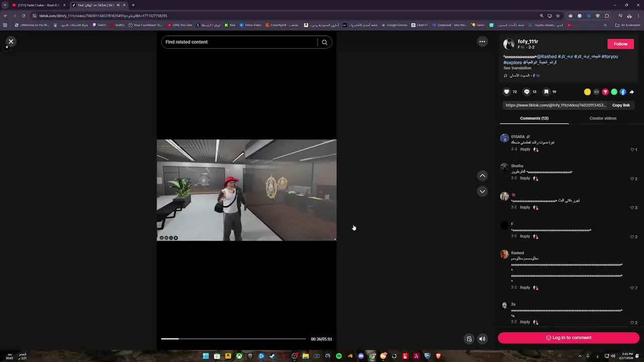
Task: Switch to the Fadel Chaker YouTube browser tab
Action: (x=39, y=5)
